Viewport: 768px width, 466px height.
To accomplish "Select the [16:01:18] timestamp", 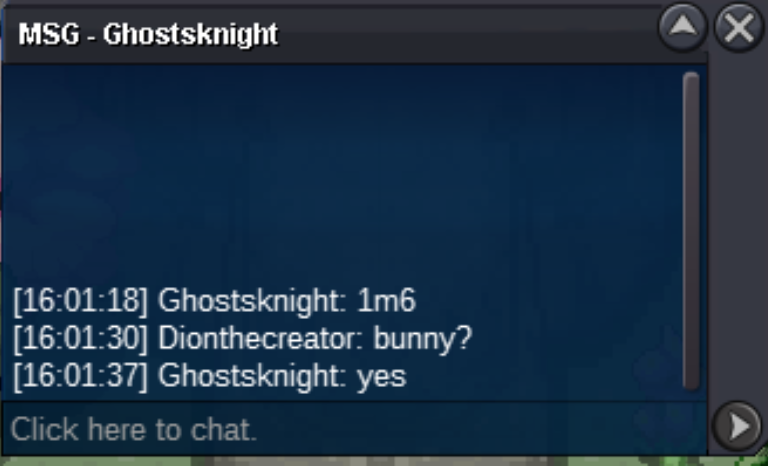I will tap(81, 300).
